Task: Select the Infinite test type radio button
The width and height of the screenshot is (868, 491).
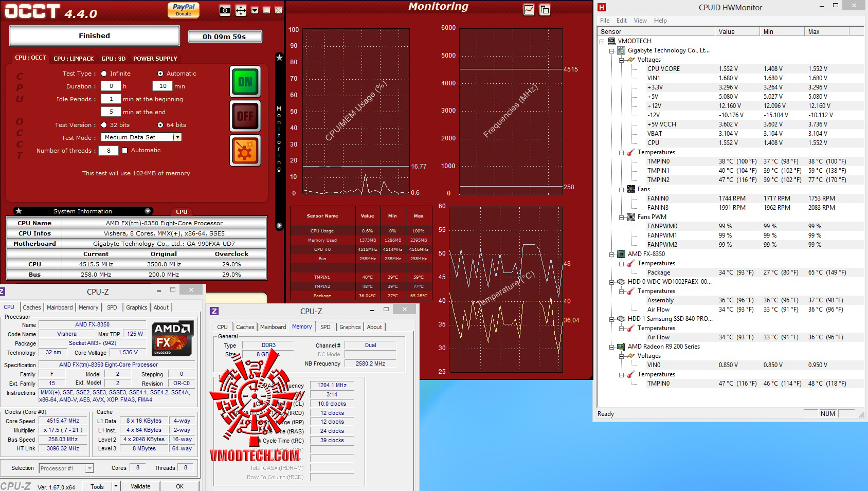Action: 104,74
